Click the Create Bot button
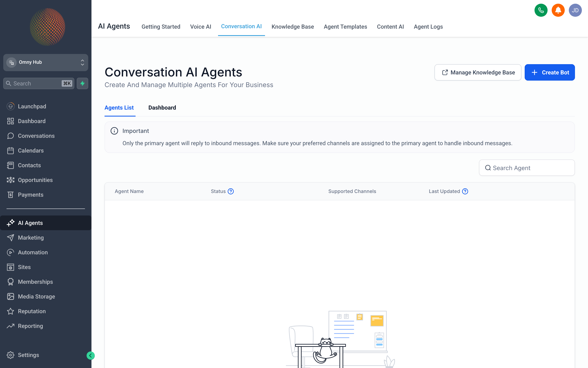Image resolution: width=588 pixels, height=368 pixels. pyautogui.click(x=550, y=72)
